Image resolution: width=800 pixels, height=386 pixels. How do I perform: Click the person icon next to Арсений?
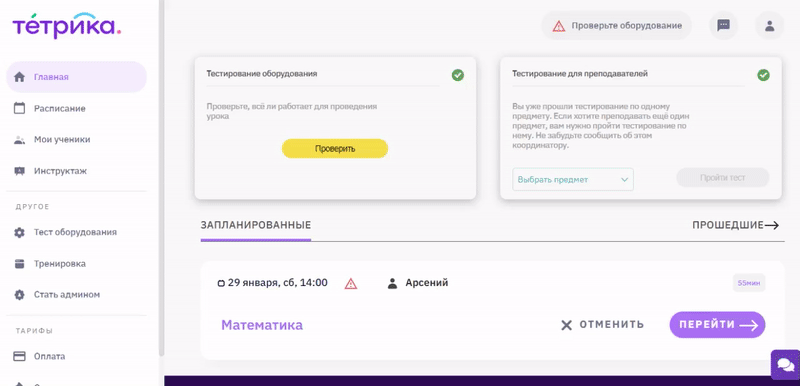(x=392, y=284)
